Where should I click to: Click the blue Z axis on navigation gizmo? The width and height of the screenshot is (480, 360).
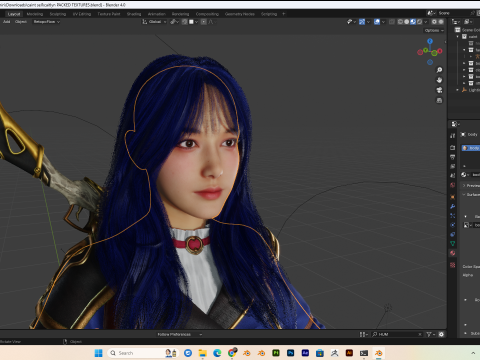point(430,41)
